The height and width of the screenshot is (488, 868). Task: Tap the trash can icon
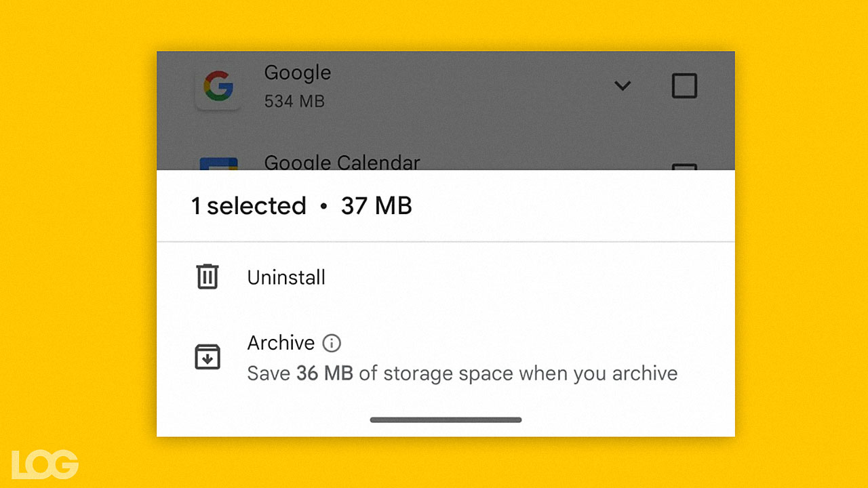coord(207,277)
